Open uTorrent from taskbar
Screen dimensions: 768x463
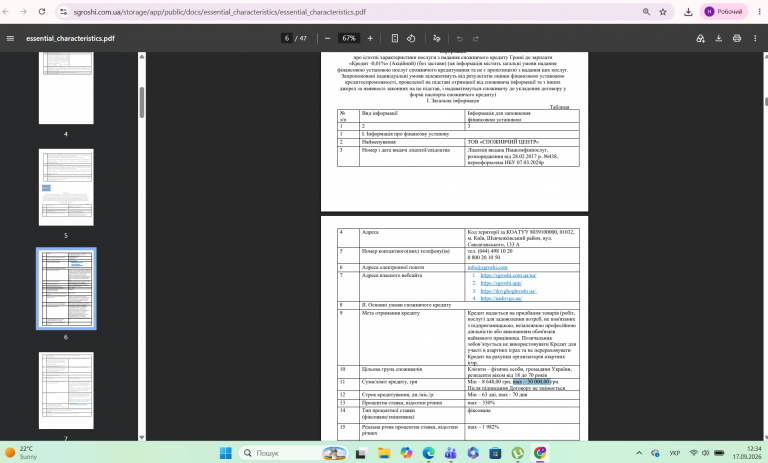coord(518,453)
